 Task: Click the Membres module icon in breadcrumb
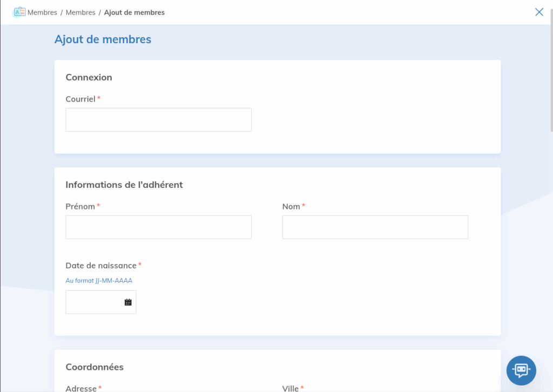(20, 12)
